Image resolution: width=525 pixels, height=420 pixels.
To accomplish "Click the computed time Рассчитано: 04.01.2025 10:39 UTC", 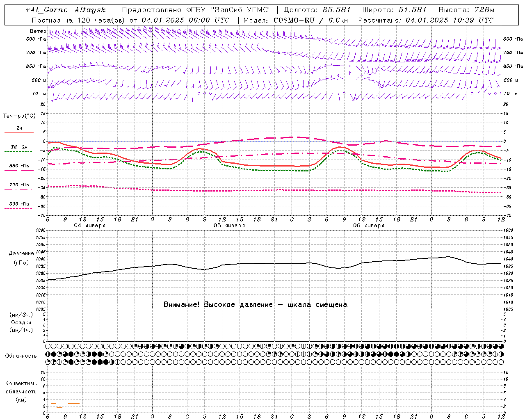I will 426,20.
